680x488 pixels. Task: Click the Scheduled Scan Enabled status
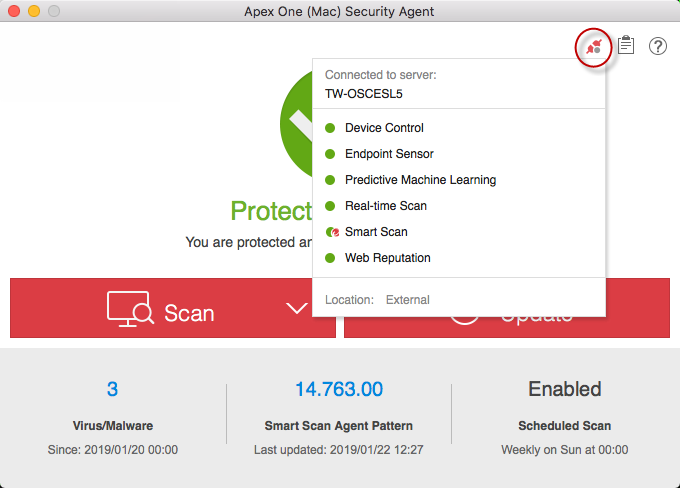(565, 389)
